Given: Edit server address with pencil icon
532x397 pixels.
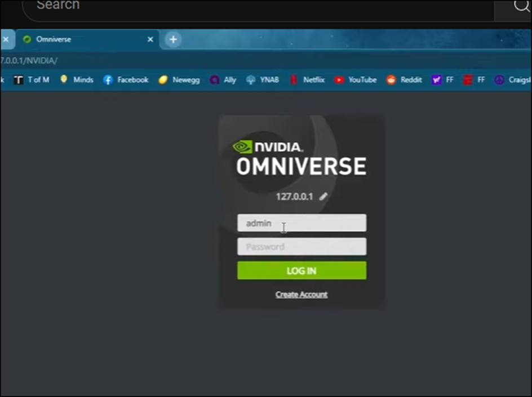Looking at the screenshot, I should click(x=323, y=197).
